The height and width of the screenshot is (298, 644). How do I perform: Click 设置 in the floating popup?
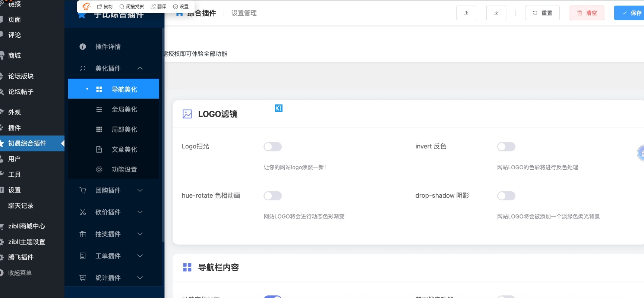click(x=181, y=7)
